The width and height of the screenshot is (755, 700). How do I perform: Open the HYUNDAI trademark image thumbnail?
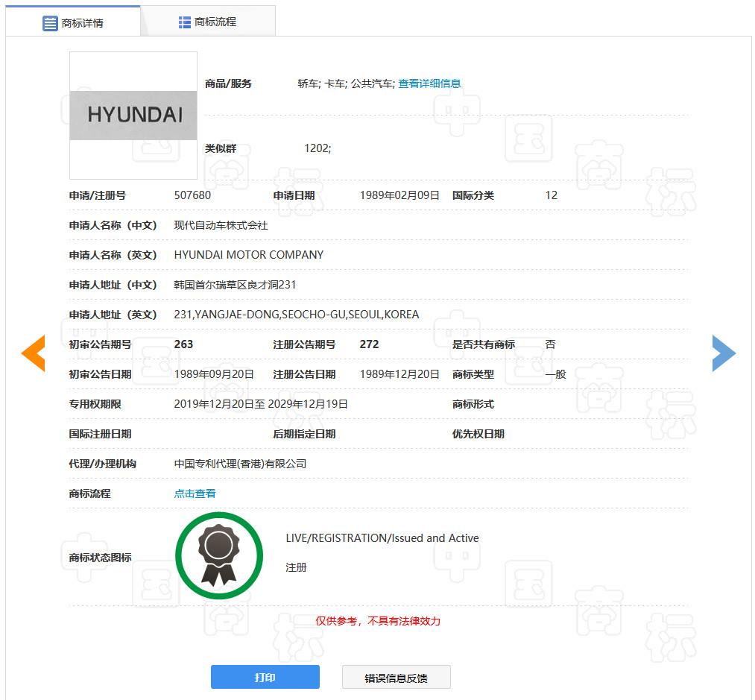click(133, 116)
